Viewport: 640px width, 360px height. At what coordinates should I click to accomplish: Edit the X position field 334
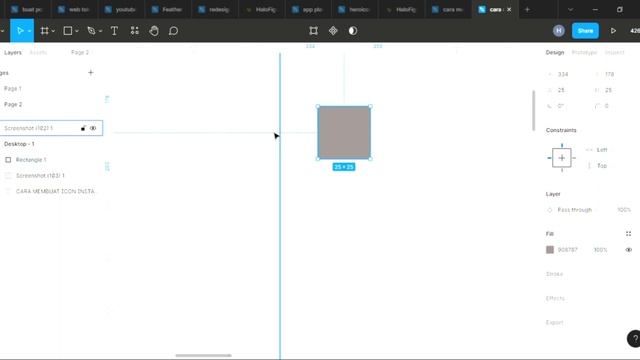pyautogui.click(x=563, y=74)
